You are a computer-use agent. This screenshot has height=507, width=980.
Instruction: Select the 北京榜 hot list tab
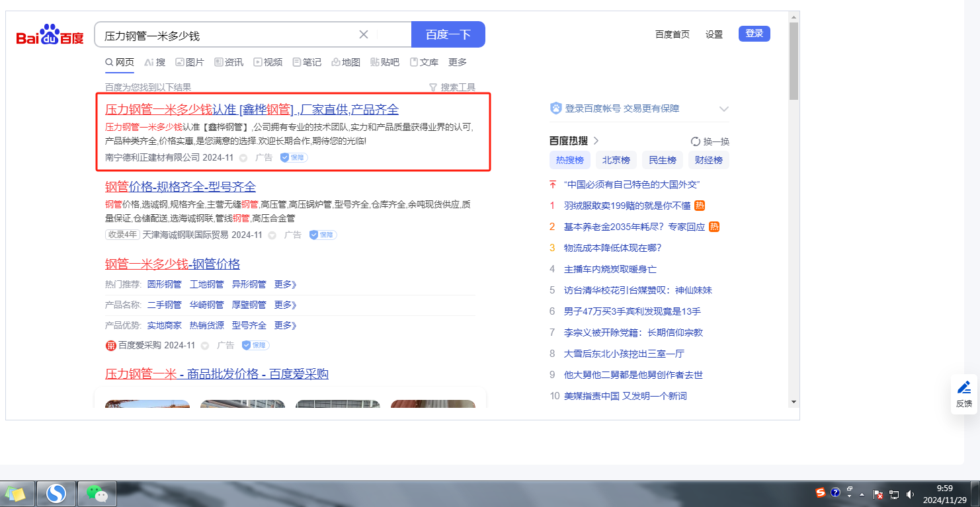(616, 160)
